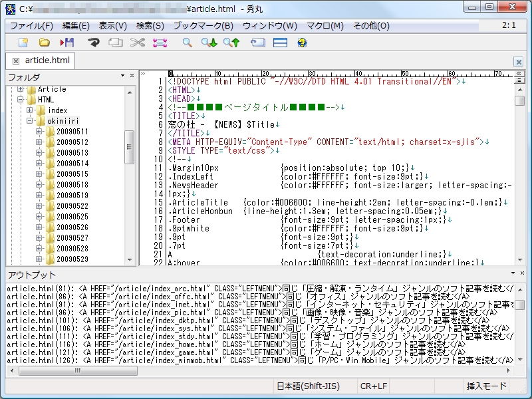Click the Cut scissors icon

pyautogui.click(x=137, y=43)
